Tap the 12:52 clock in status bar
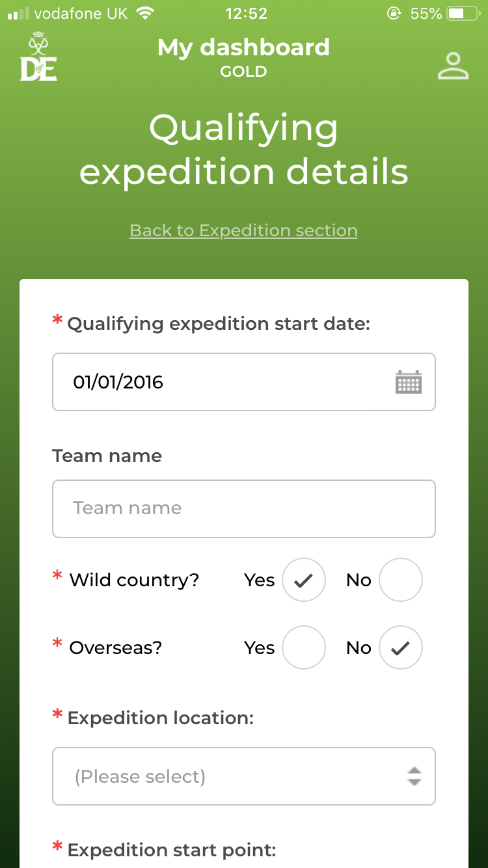This screenshot has width=488, height=868. coord(246,13)
